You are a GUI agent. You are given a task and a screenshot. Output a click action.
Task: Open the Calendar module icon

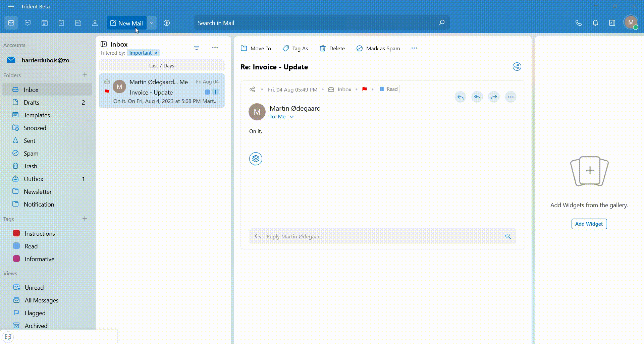click(x=45, y=23)
